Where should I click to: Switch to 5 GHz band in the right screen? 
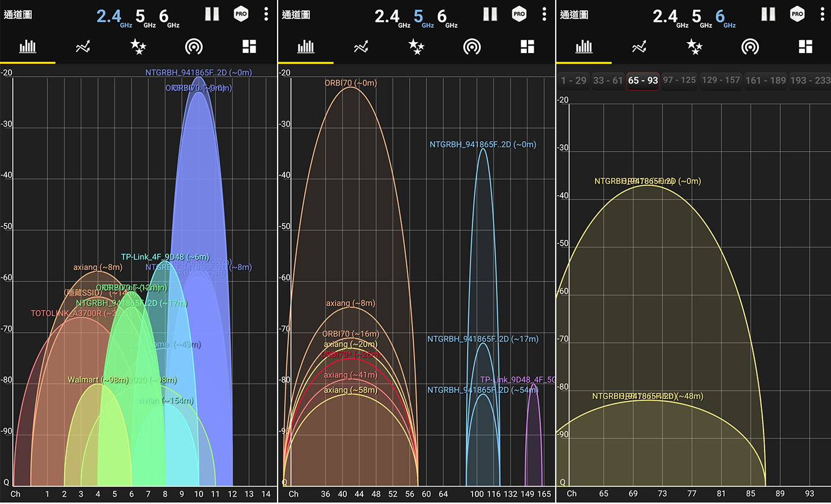(701, 17)
